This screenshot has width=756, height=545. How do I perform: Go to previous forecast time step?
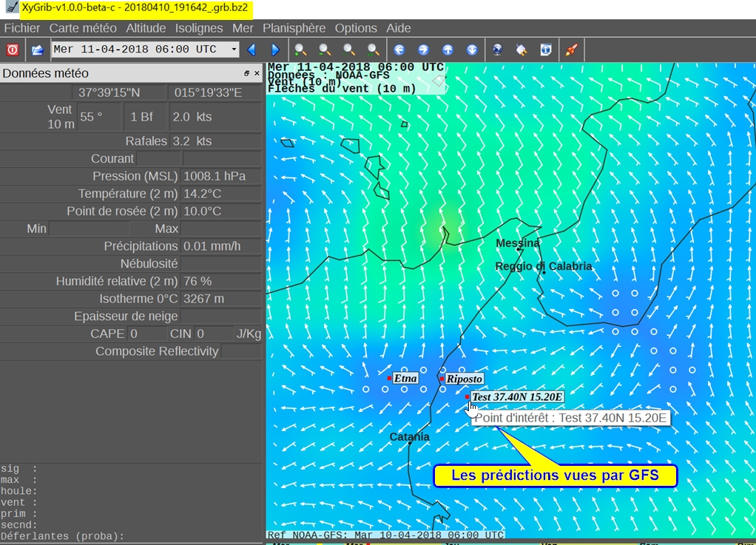pos(252,50)
